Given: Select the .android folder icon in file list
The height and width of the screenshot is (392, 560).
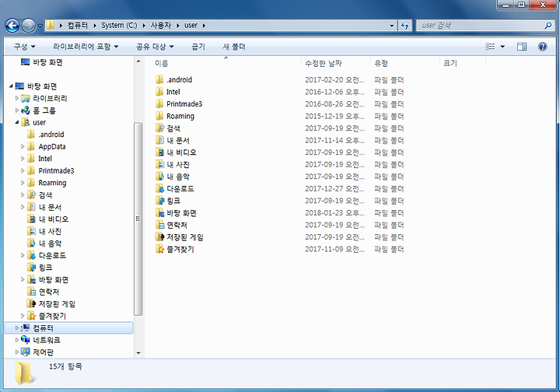Looking at the screenshot, I should 159,79.
